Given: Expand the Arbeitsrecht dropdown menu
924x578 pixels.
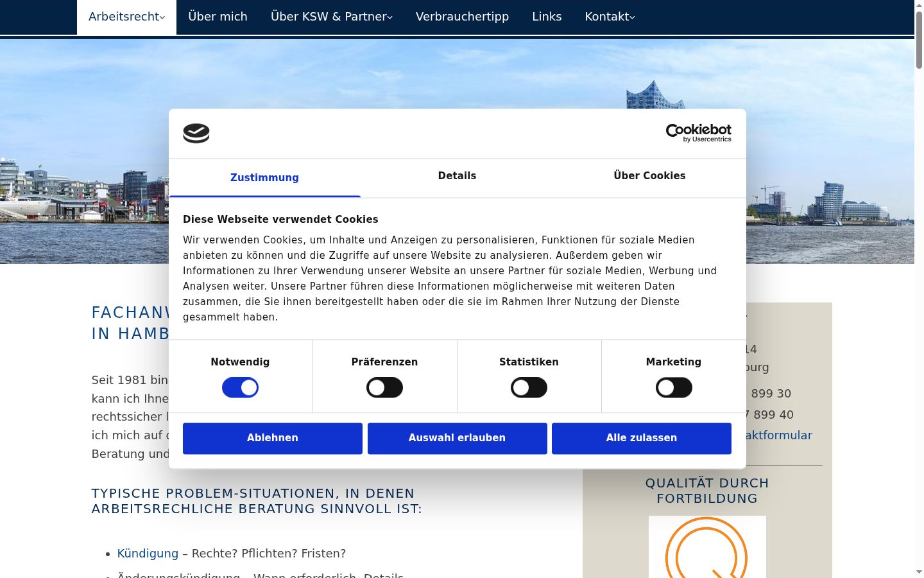Looking at the screenshot, I should tap(126, 17).
